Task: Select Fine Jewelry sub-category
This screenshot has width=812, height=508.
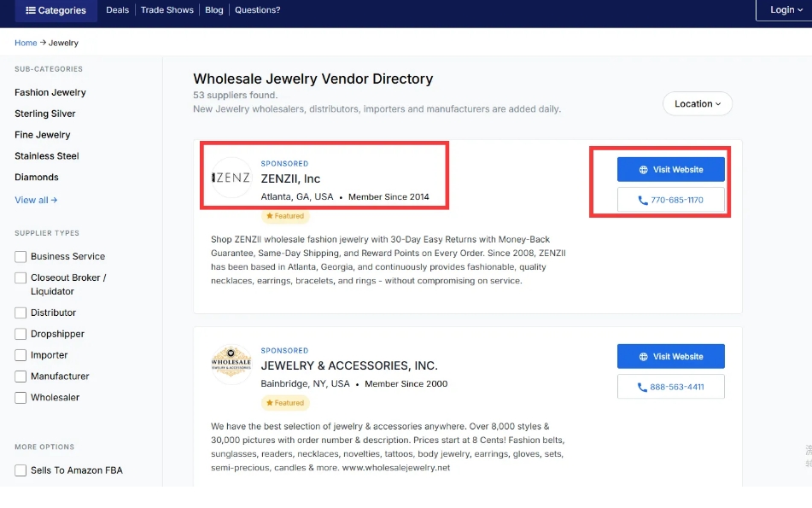Action: [43, 135]
